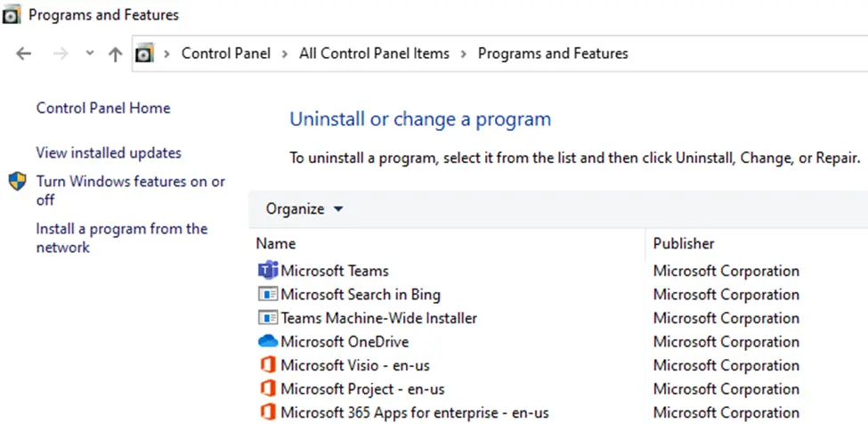
Task: Click the Microsoft OneDrive cloud icon
Action: [268, 341]
